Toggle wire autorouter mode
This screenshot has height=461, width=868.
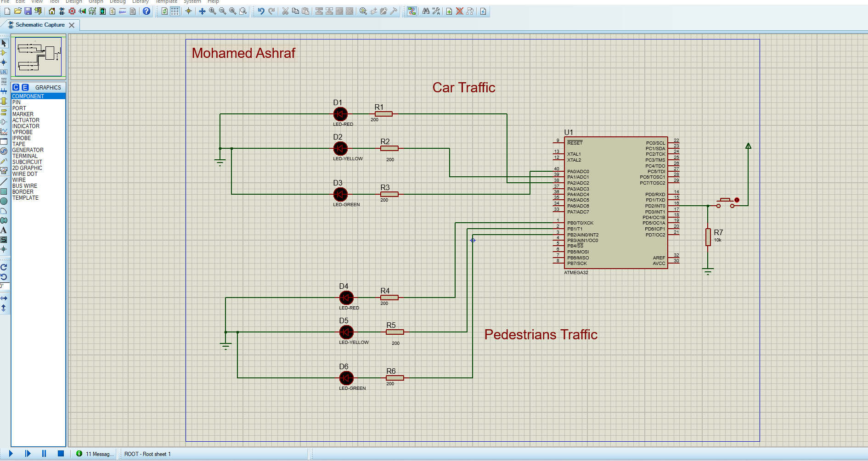[411, 11]
